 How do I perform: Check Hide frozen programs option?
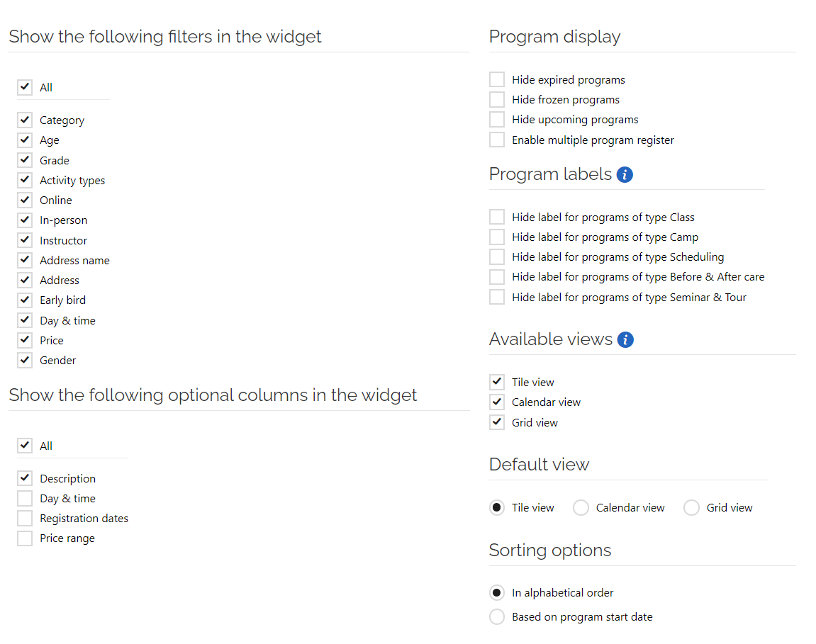click(497, 99)
